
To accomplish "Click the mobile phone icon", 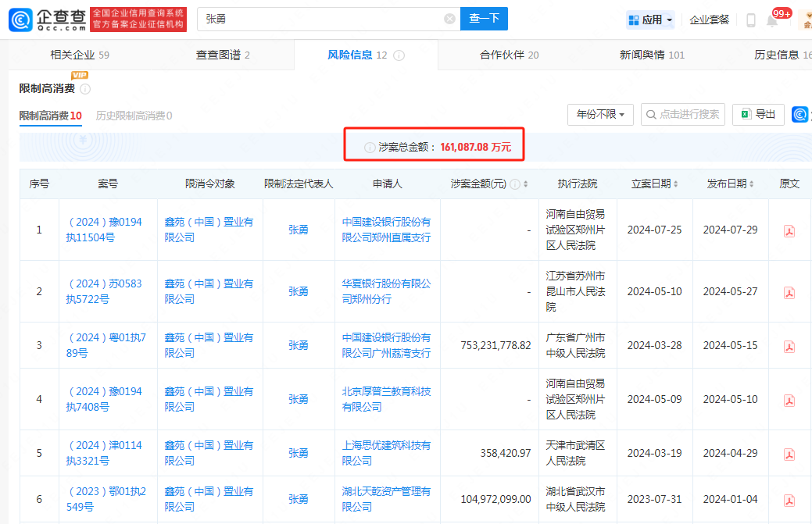I will click(750, 20).
